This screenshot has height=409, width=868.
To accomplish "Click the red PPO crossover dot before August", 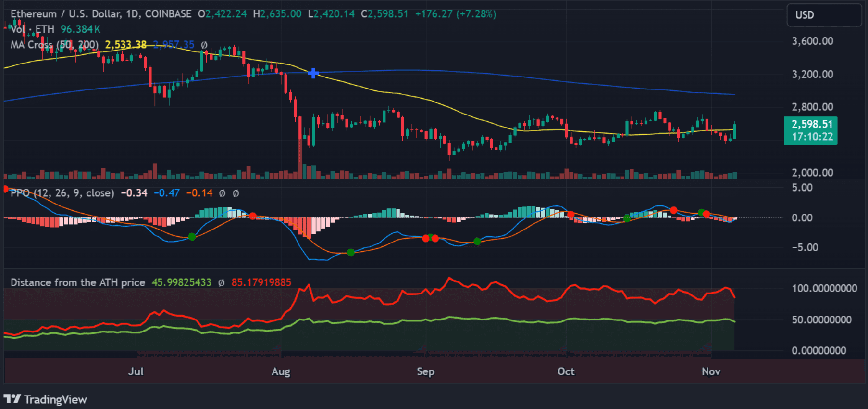I will (x=253, y=216).
